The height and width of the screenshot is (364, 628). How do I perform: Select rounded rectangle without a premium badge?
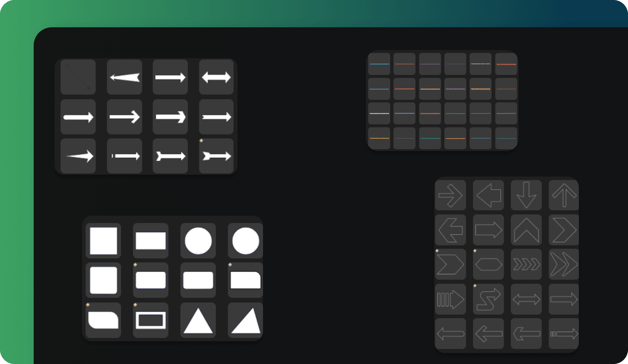tap(198, 280)
